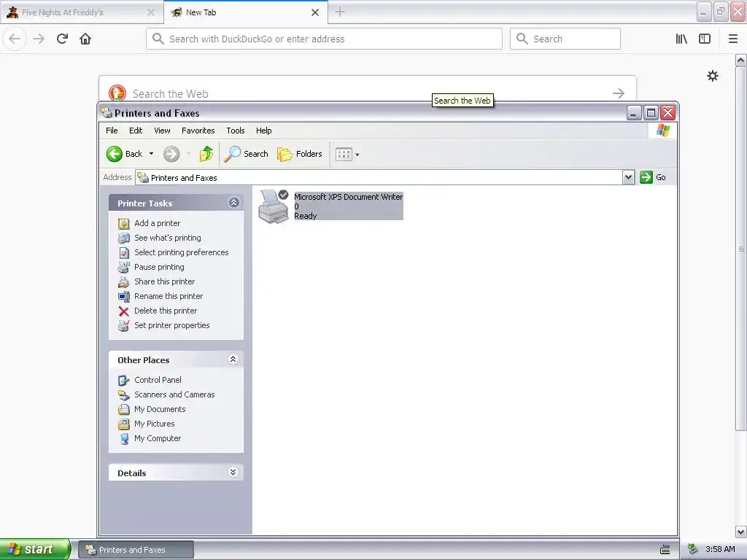The image size is (747, 560).
Task: Open the Views dropdown arrow
Action: click(357, 155)
